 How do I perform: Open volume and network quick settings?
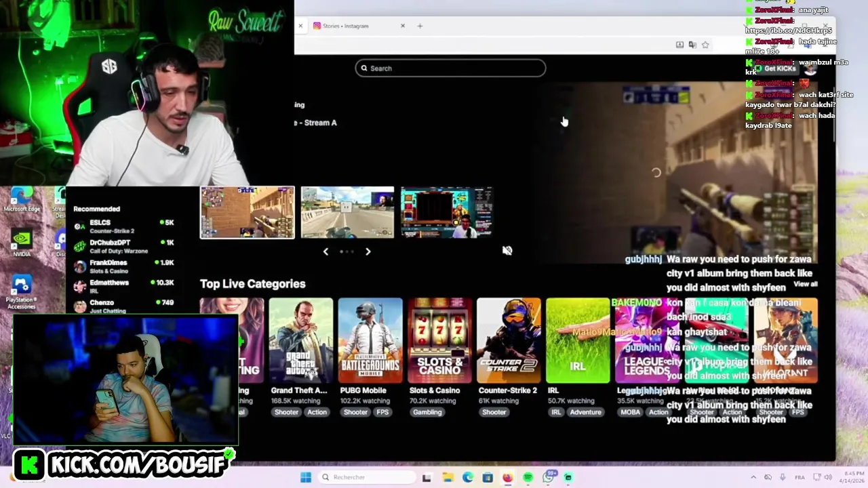[824, 477]
